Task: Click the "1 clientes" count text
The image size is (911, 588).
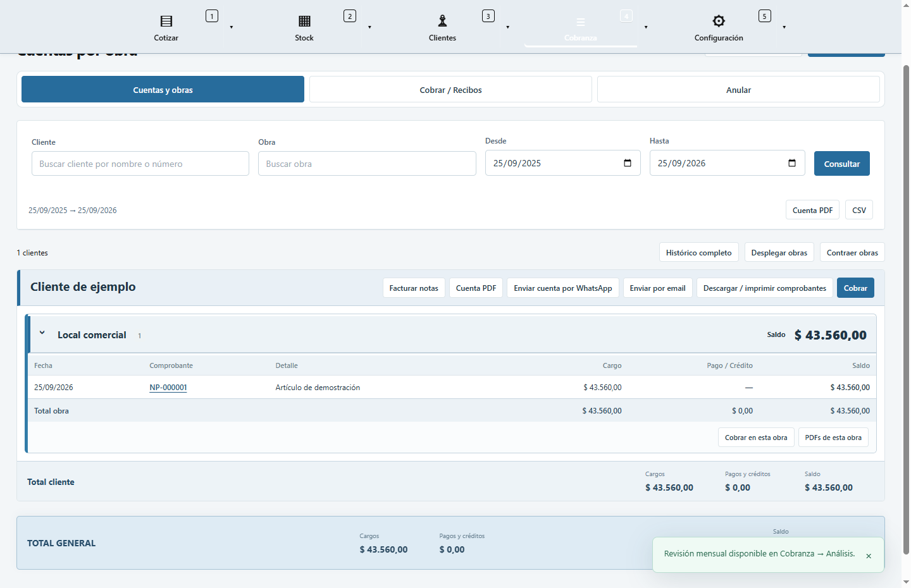Action: 32,252
